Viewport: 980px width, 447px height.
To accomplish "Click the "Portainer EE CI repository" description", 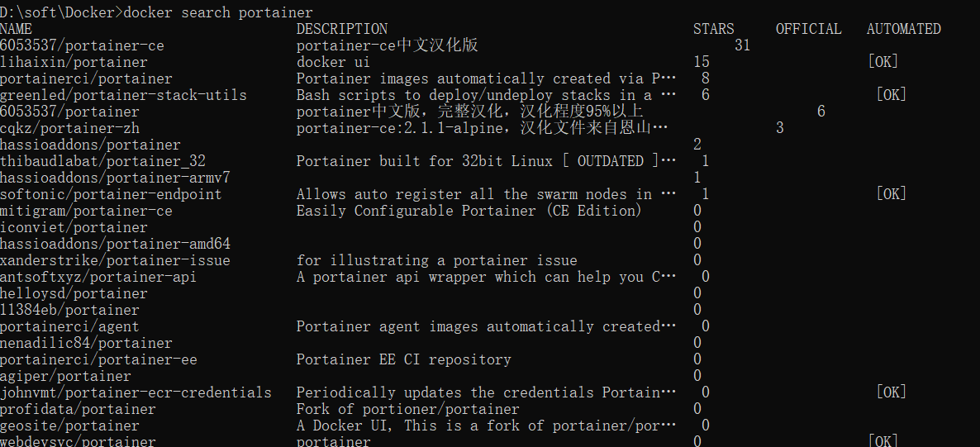I will tap(403, 359).
